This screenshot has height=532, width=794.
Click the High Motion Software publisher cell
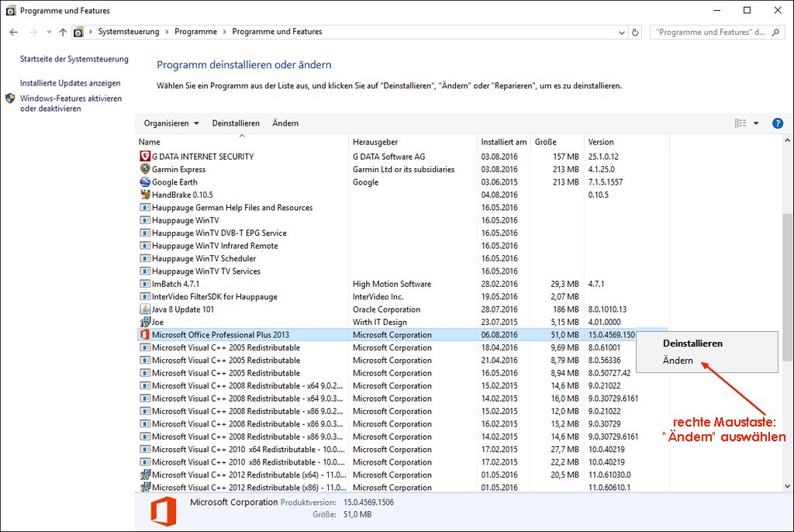tap(392, 284)
